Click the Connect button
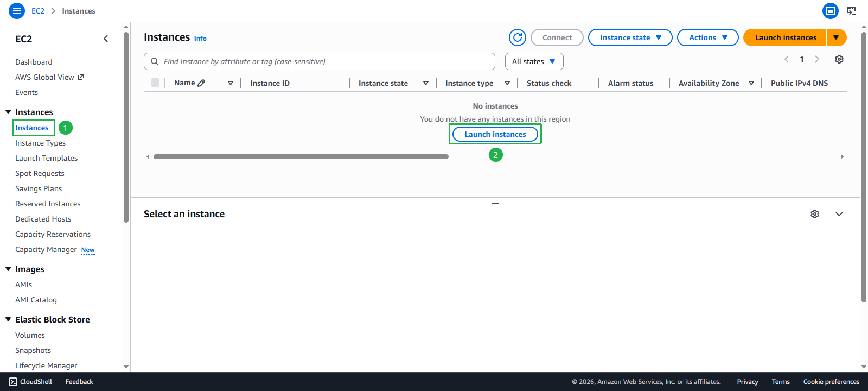Screen dimensions: 868x391 click(557, 37)
